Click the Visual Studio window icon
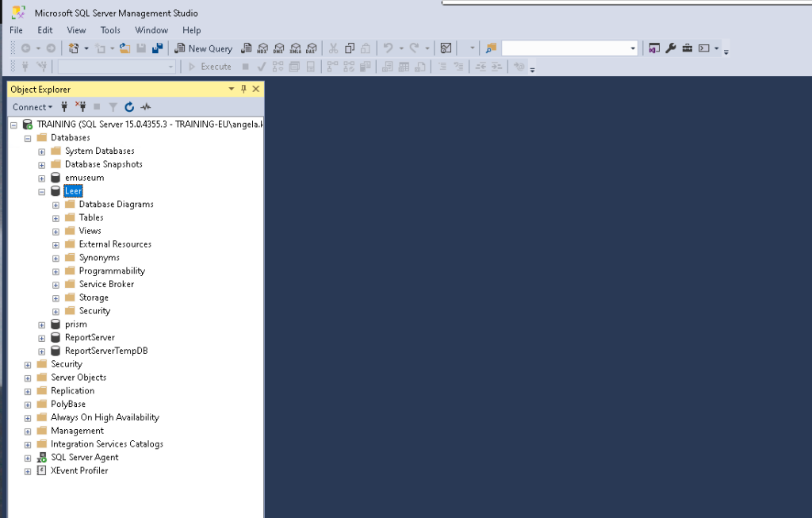This screenshot has height=518, width=812. [x=654, y=48]
